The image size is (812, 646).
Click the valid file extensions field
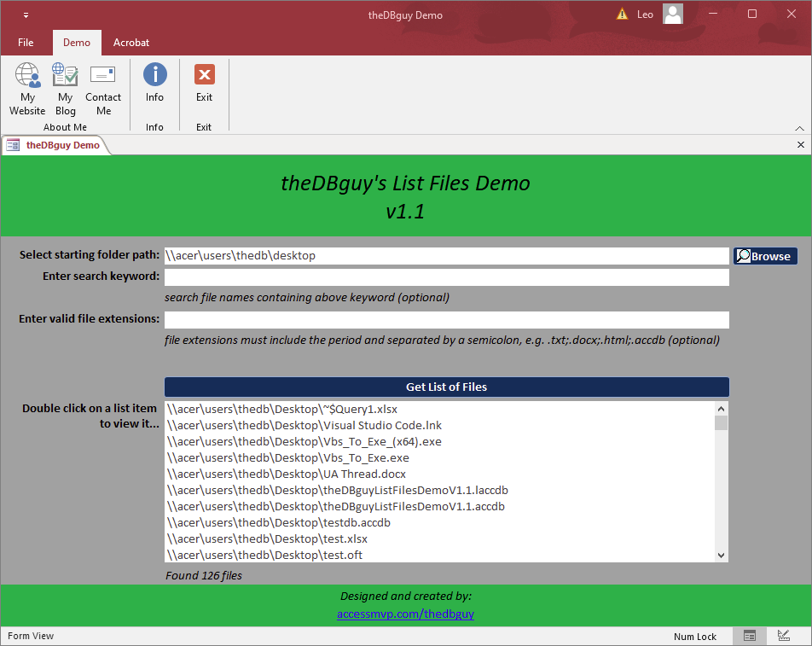click(446, 320)
